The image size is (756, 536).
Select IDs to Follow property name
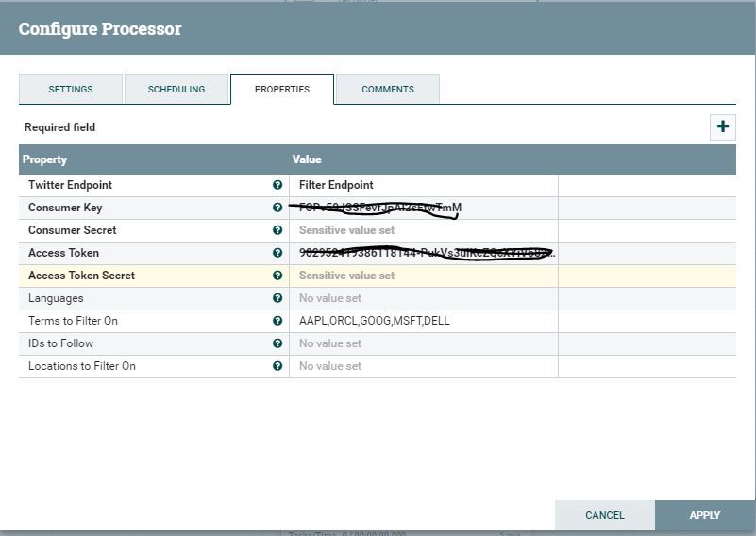60,343
